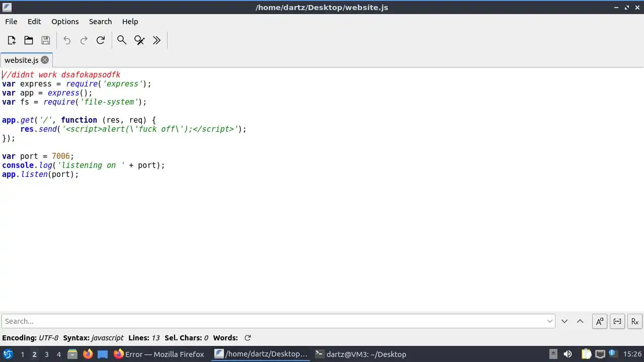Jump to the next search match
This screenshot has width=644, height=362.
pos(565,321)
